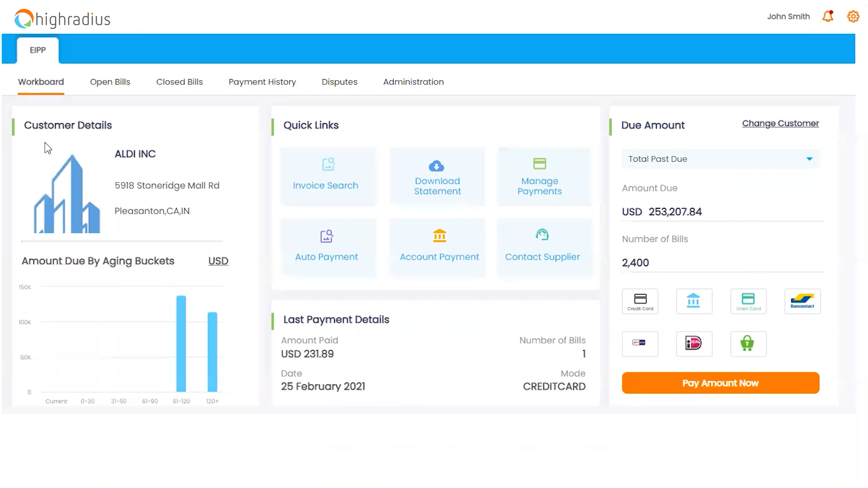Click the Download Statement tile

click(x=437, y=176)
